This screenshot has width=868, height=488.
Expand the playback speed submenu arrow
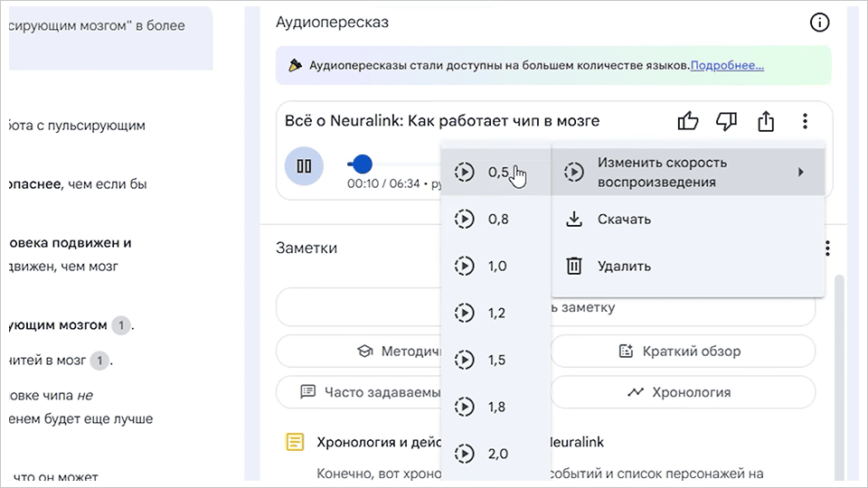coord(800,172)
